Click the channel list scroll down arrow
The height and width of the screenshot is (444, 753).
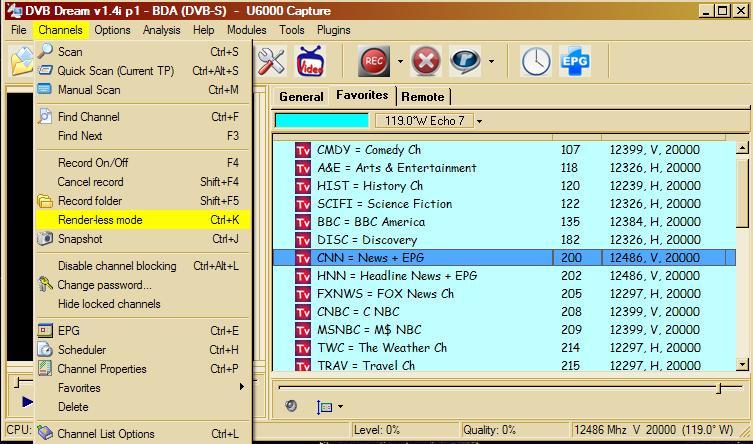point(742,365)
